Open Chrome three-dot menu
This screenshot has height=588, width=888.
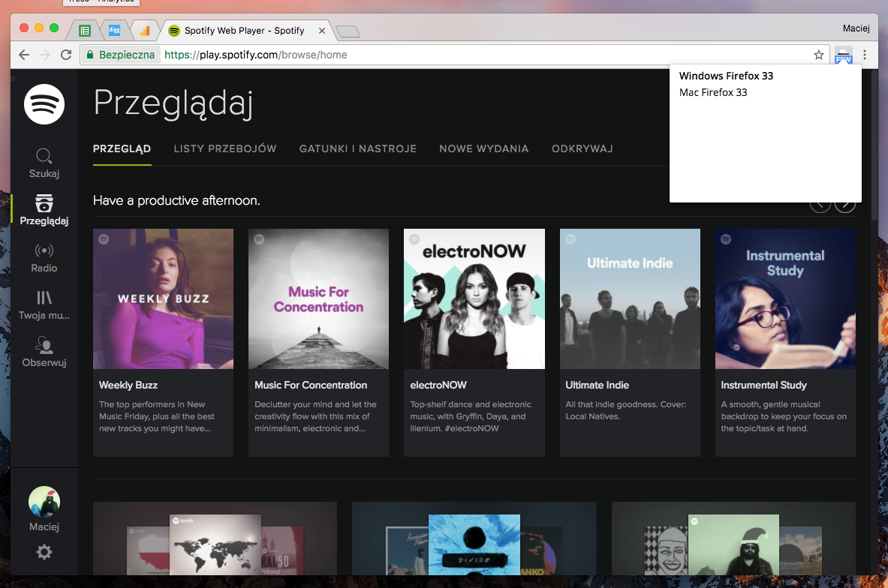tap(864, 55)
